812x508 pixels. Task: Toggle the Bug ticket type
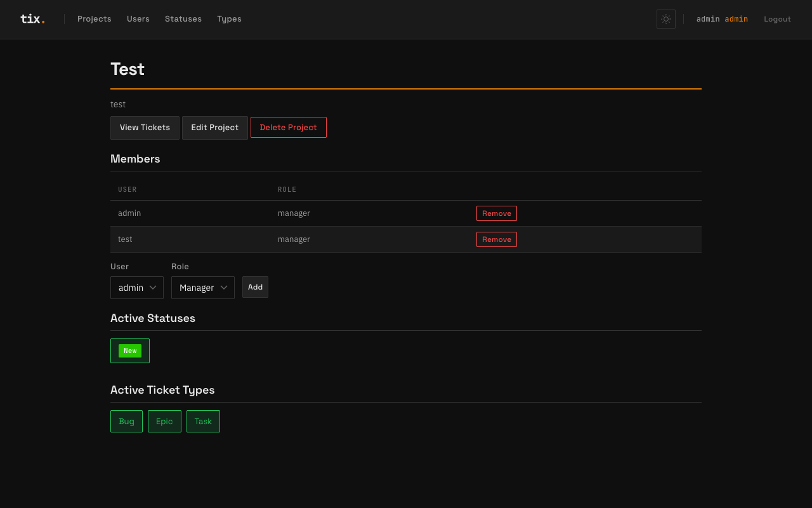(126, 422)
